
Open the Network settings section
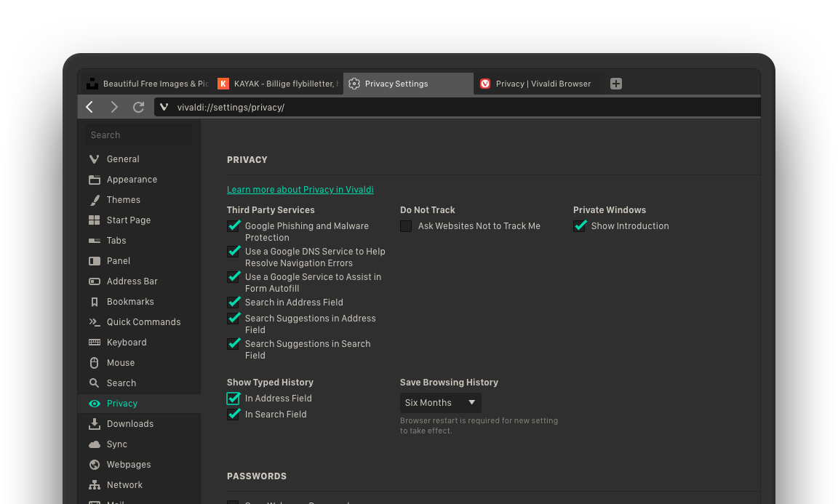pyautogui.click(x=124, y=484)
